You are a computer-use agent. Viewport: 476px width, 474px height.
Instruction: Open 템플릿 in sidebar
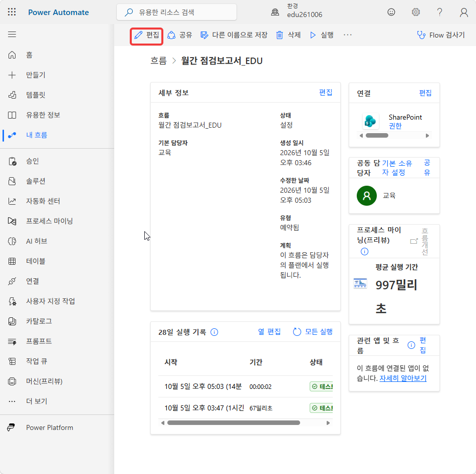[36, 95]
